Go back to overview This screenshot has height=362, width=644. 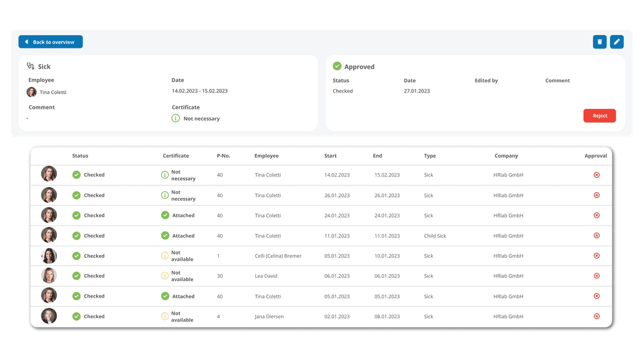coord(50,42)
